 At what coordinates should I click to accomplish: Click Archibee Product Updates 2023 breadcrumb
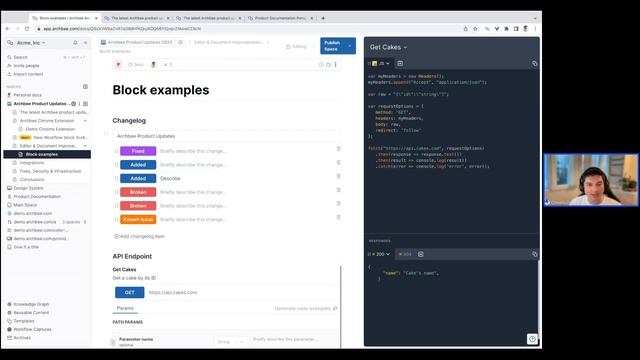click(140, 42)
